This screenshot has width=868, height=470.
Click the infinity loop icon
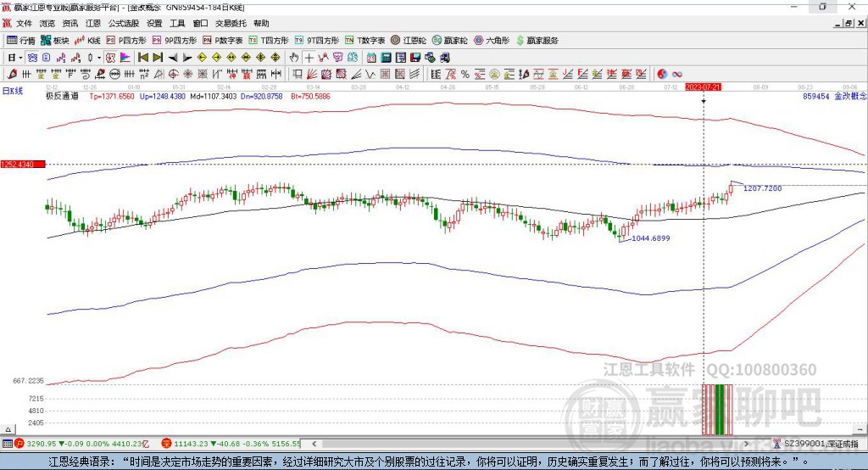(x=677, y=74)
